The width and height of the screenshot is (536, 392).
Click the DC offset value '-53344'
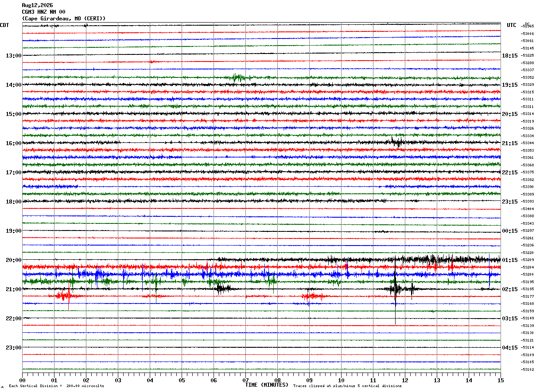pyautogui.click(x=527, y=143)
